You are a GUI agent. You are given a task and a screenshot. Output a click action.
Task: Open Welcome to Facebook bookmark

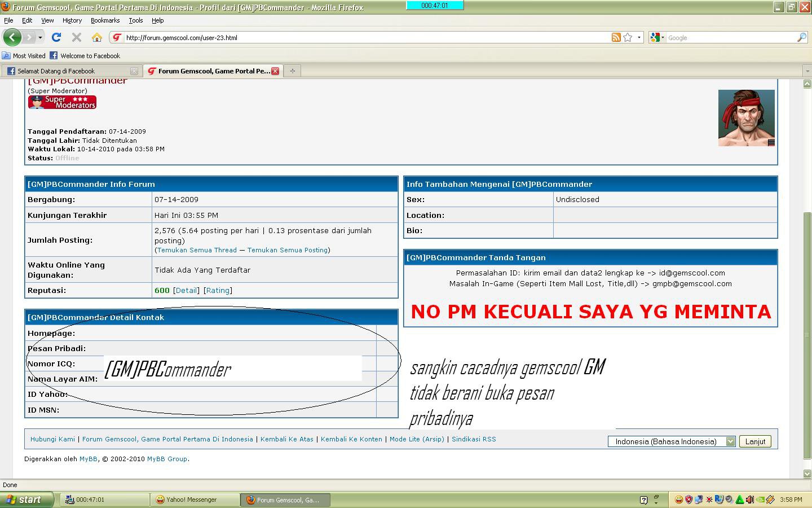coord(85,56)
